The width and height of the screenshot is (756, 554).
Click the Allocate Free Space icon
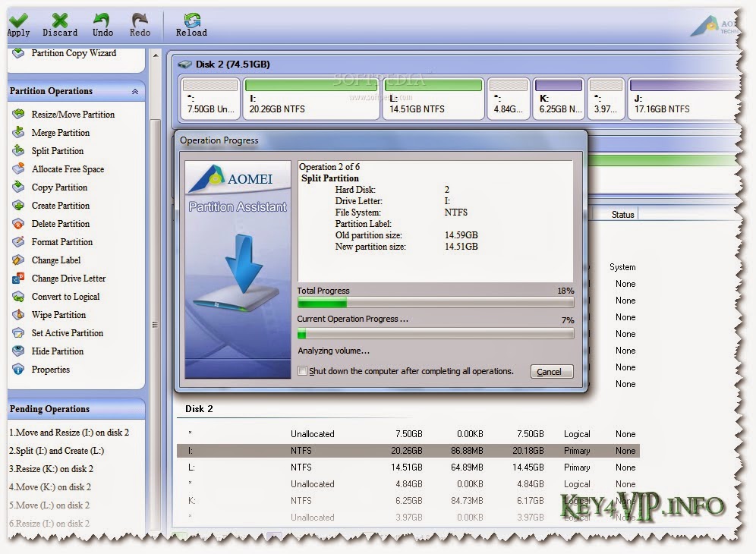coord(18,168)
